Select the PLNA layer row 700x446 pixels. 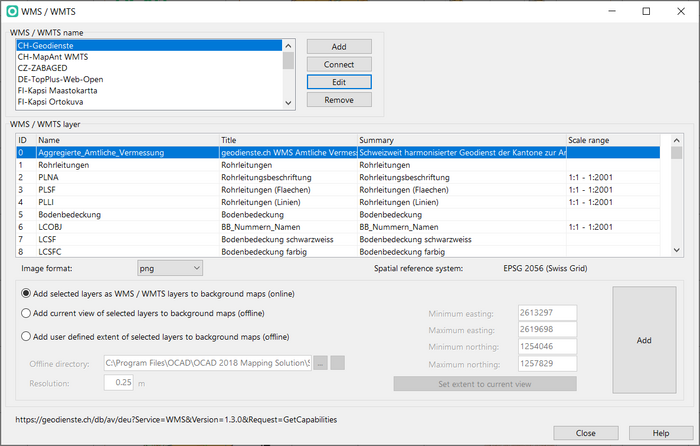pos(338,177)
